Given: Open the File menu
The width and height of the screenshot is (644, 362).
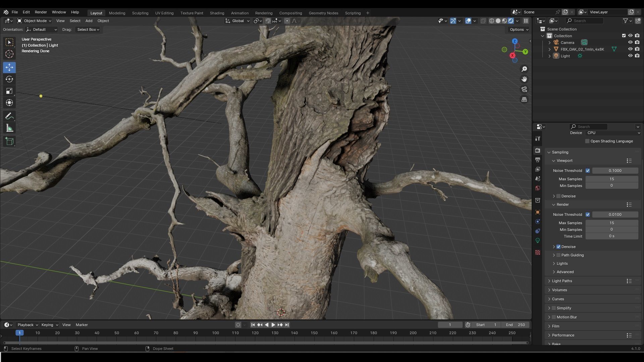Looking at the screenshot, I should (x=15, y=12).
